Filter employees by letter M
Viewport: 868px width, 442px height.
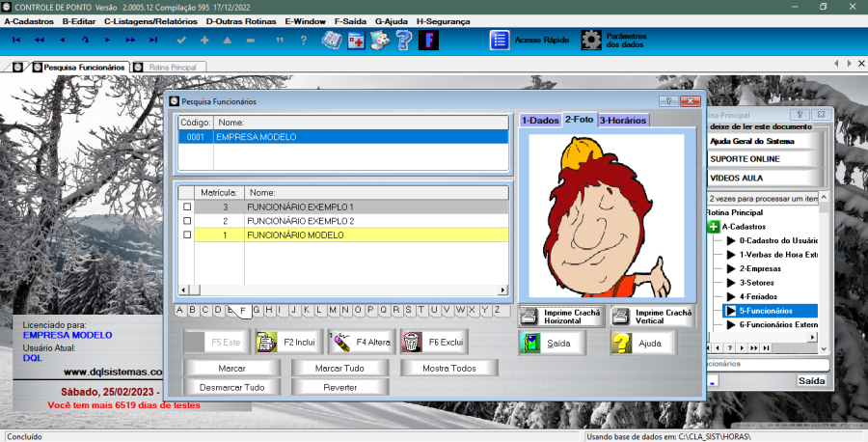point(332,310)
